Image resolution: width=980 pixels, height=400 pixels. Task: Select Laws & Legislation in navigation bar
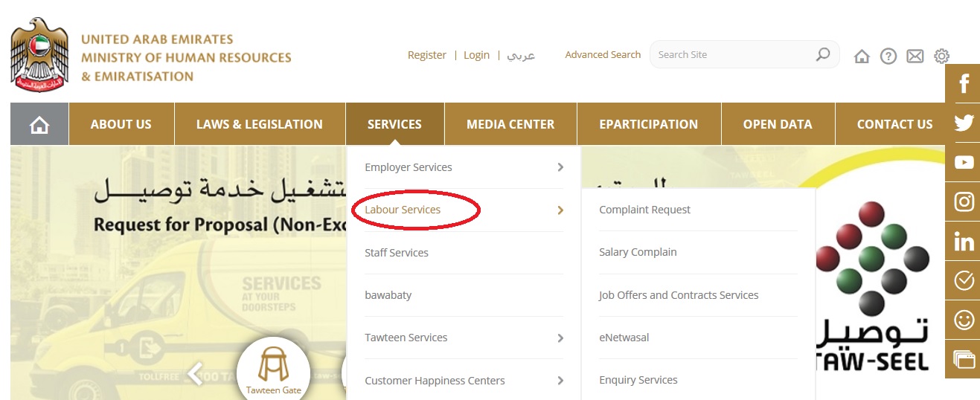coord(260,124)
